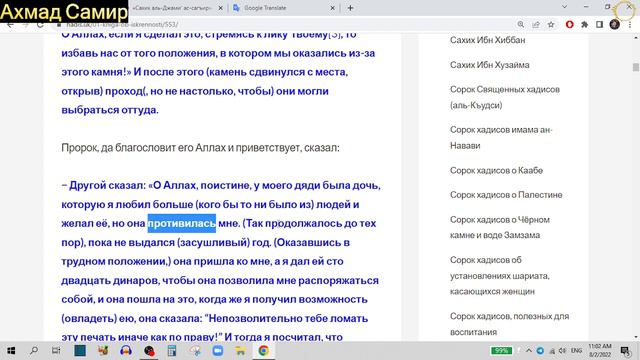Open the Chrome three-dot menu
The height and width of the screenshot is (360, 640).
(x=630, y=24)
